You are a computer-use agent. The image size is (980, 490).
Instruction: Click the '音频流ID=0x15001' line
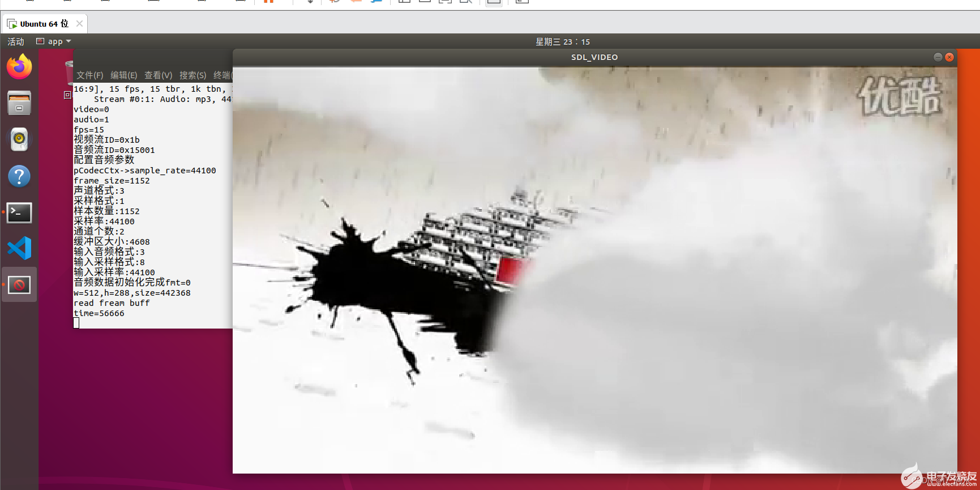114,150
